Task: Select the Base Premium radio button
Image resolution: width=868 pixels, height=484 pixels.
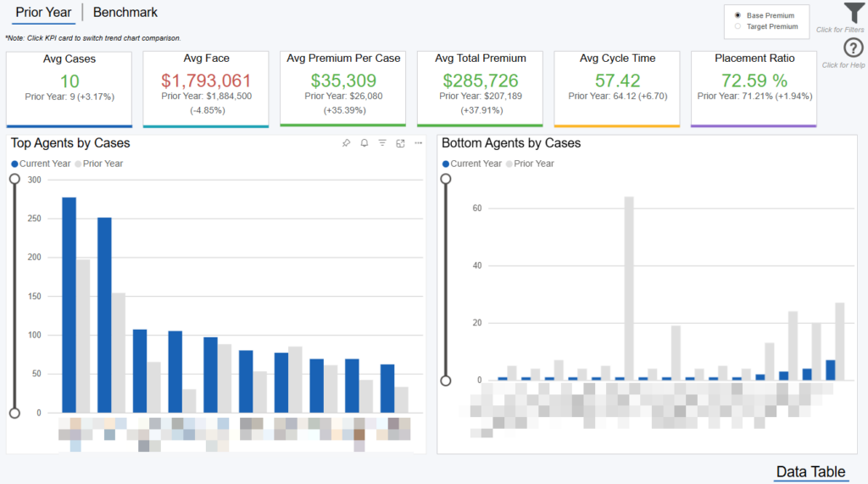Action: coord(738,15)
